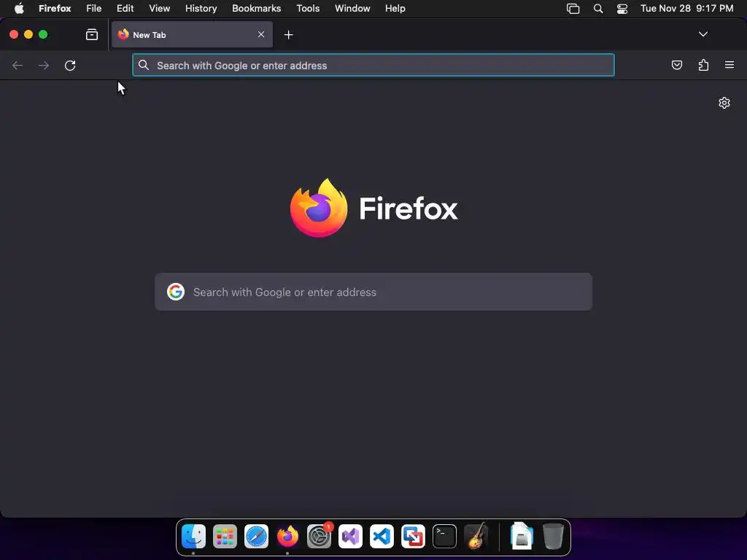Click the green full screen window button
Screen dimensions: 747x560
tap(43, 34)
